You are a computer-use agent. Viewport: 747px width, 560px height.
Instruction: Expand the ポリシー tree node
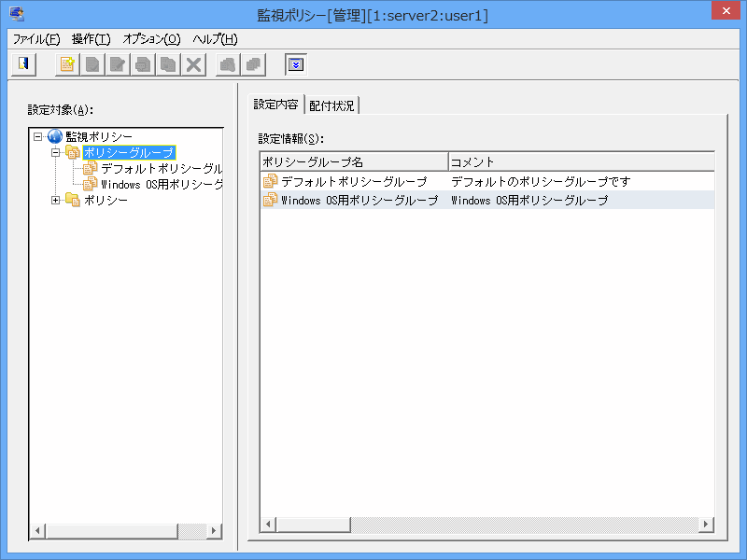pyautogui.click(x=56, y=200)
